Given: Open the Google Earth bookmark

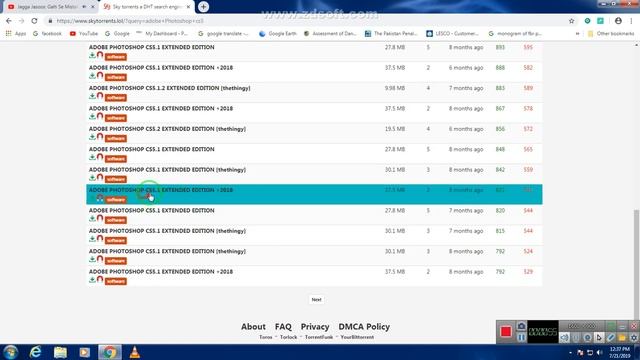Looking at the screenshot, I should [278, 33].
